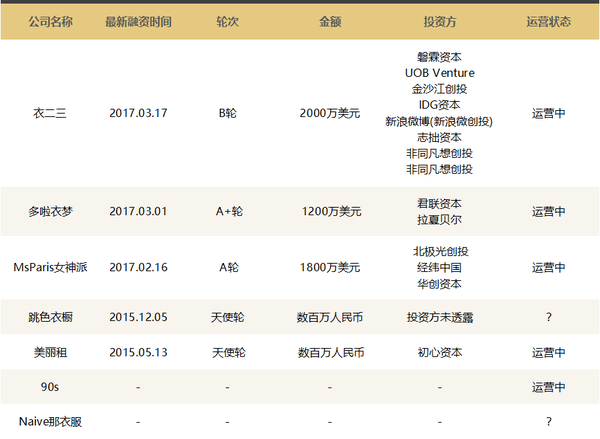Select the company name 90s

pos(50,387)
